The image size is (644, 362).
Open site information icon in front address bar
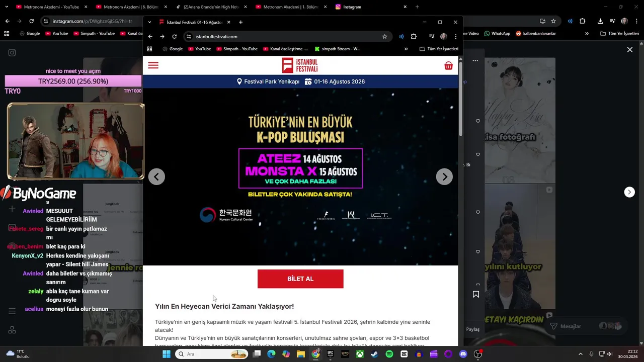(189, 37)
